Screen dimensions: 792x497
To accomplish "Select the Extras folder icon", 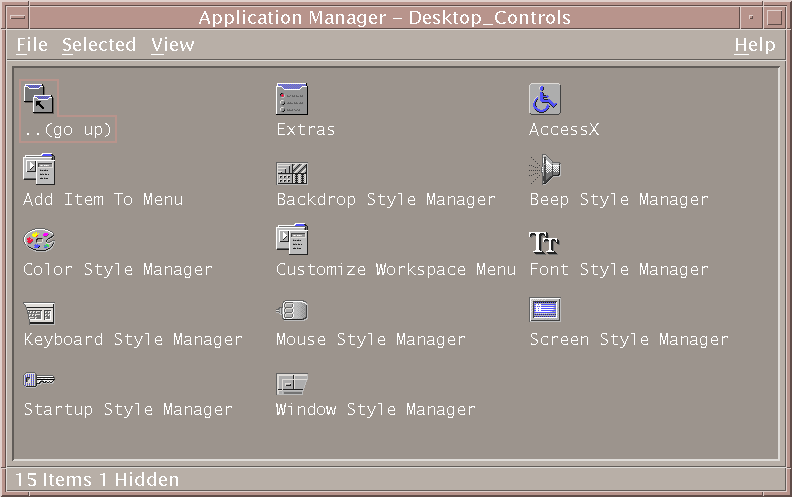I will [292, 99].
